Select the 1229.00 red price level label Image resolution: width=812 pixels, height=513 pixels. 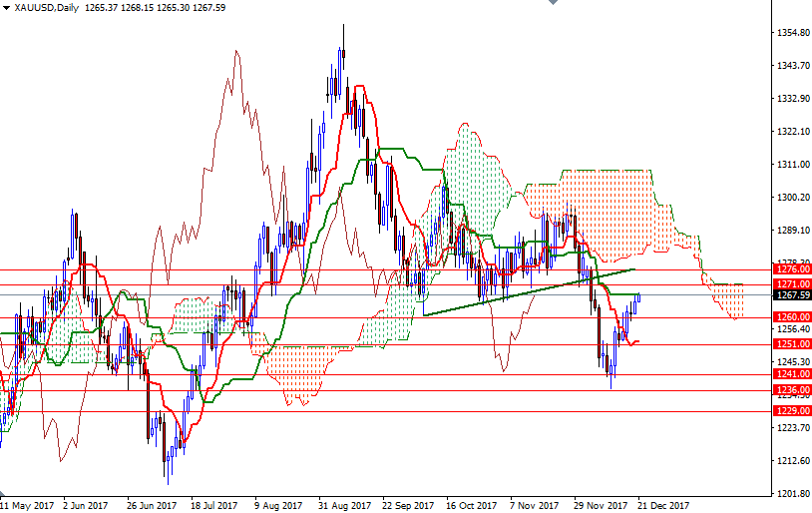(x=791, y=411)
